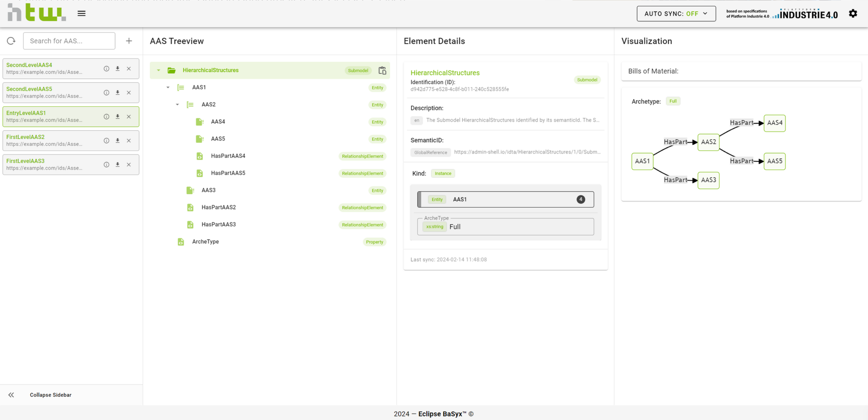This screenshot has width=868, height=420.
Task: Click the reload AAS list icon
Action: click(11, 41)
